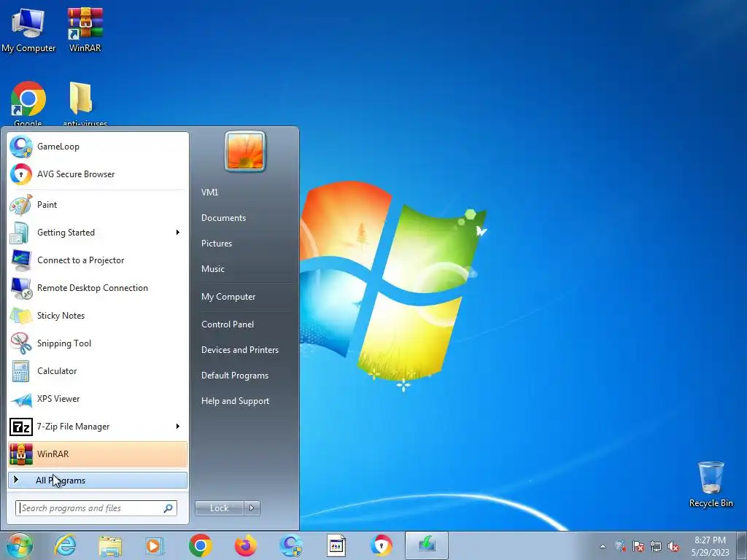
Task: Open My Computer in Start menu right pane
Action: tap(228, 297)
